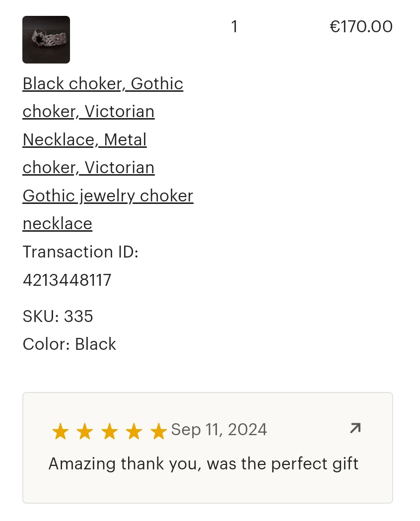Screen dimensions: 420x521
Task: Click the fifth star in the rating row
Action: pos(158,431)
